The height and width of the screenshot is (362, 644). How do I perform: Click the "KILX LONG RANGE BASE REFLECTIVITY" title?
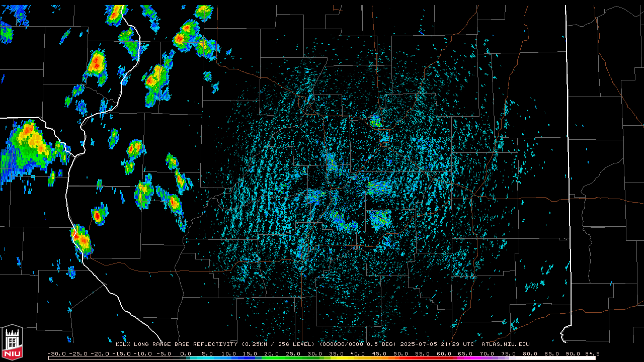click(176, 344)
